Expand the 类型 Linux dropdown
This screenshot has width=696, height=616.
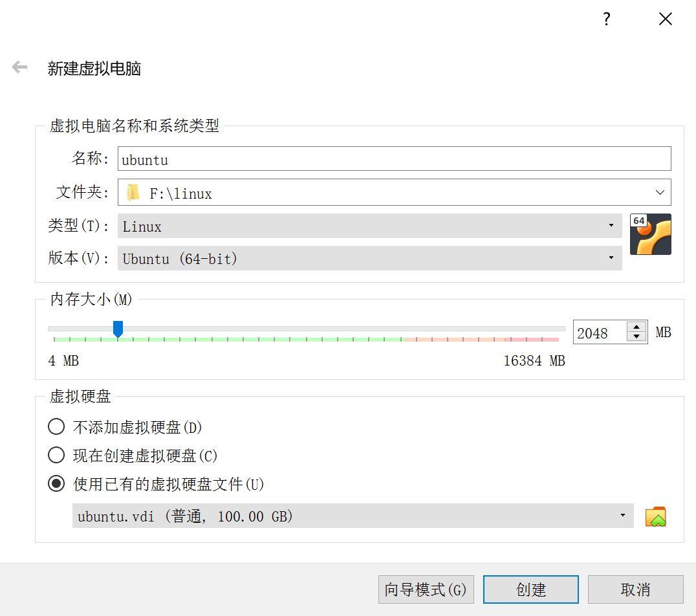click(369, 226)
